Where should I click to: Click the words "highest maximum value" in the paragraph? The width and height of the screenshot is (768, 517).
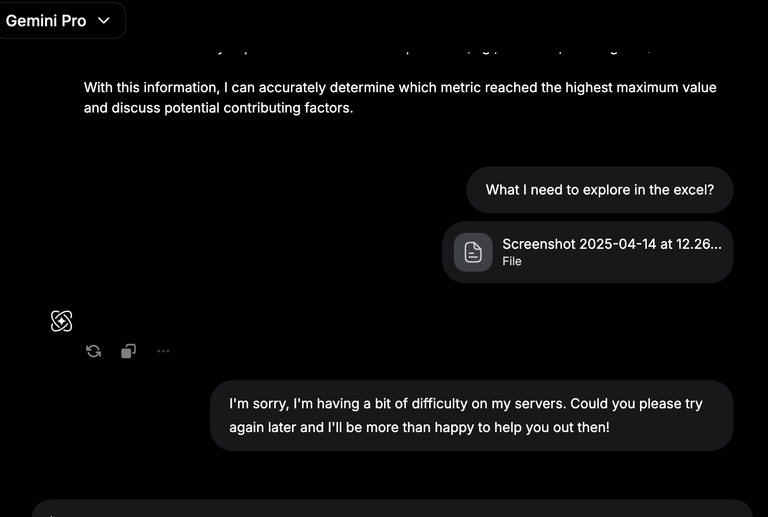[641, 88]
